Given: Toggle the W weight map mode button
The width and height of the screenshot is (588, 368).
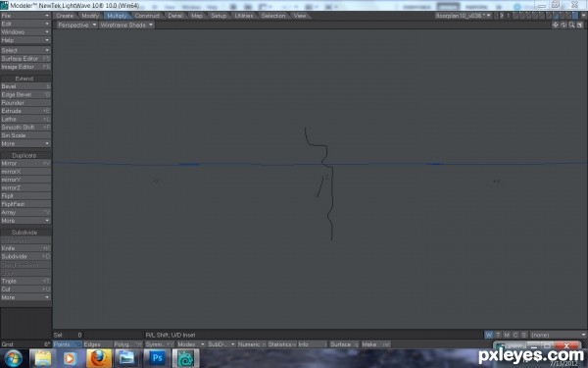Looking at the screenshot, I should (x=489, y=335).
